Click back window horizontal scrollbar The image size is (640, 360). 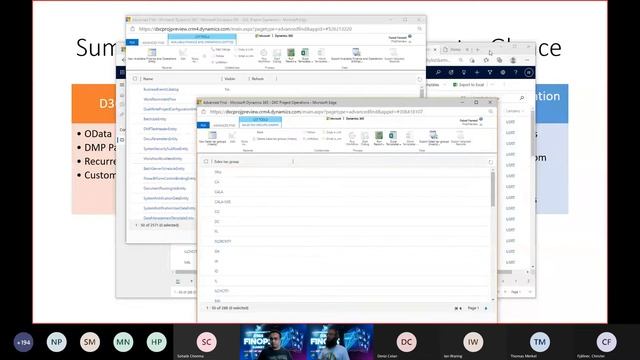343,272
